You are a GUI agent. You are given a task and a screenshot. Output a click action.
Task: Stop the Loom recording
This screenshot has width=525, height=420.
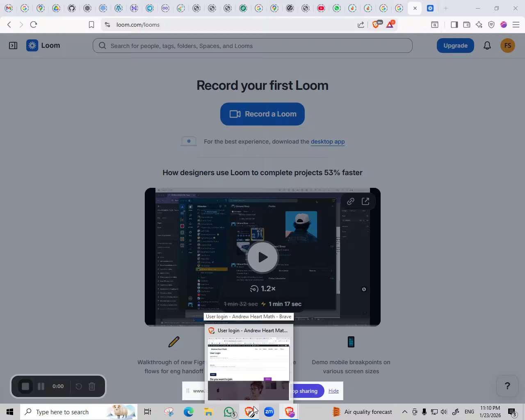pyautogui.click(x=25, y=386)
